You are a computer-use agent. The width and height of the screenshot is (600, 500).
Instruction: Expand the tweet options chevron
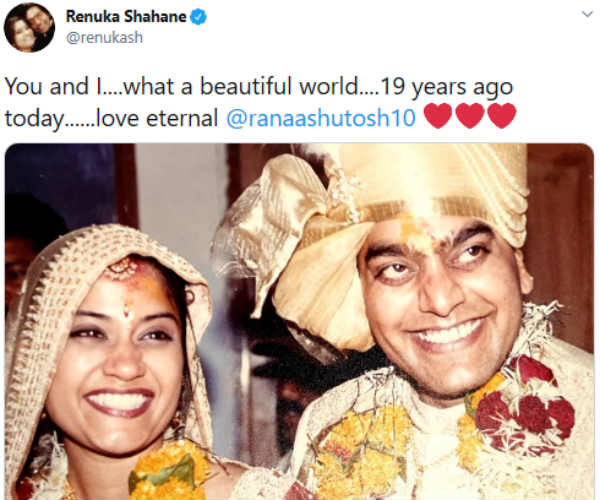coord(587,15)
